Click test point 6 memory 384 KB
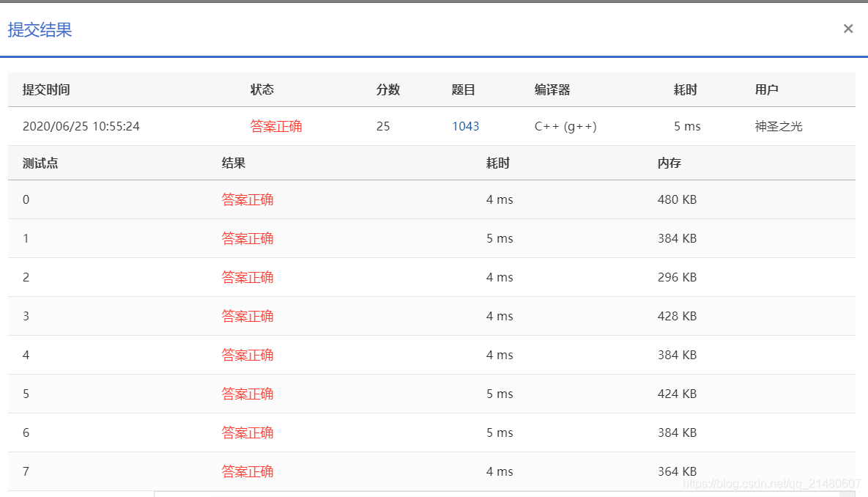 pos(677,432)
